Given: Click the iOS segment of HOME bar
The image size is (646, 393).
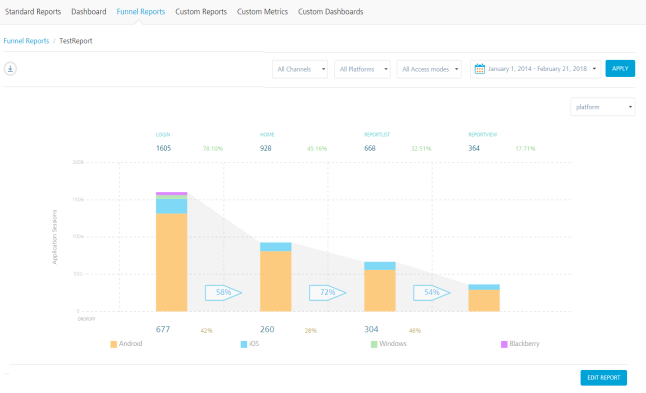Looking at the screenshot, I should pyautogui.click(x=276, y=247).
